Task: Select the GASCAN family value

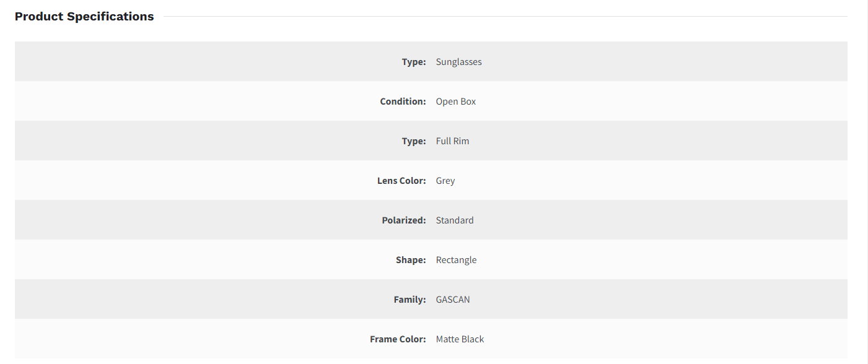Action: (452, 300)
